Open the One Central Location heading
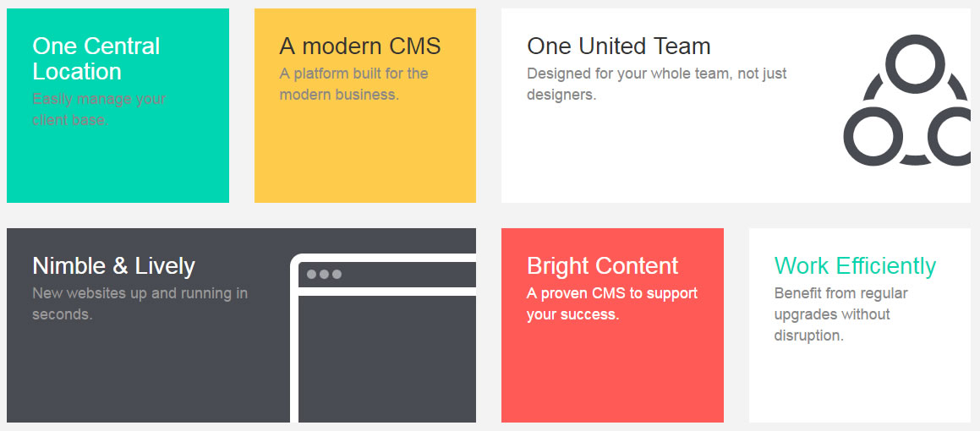The image size is (980, 431). pyautogui.click(x=96, y=58)
